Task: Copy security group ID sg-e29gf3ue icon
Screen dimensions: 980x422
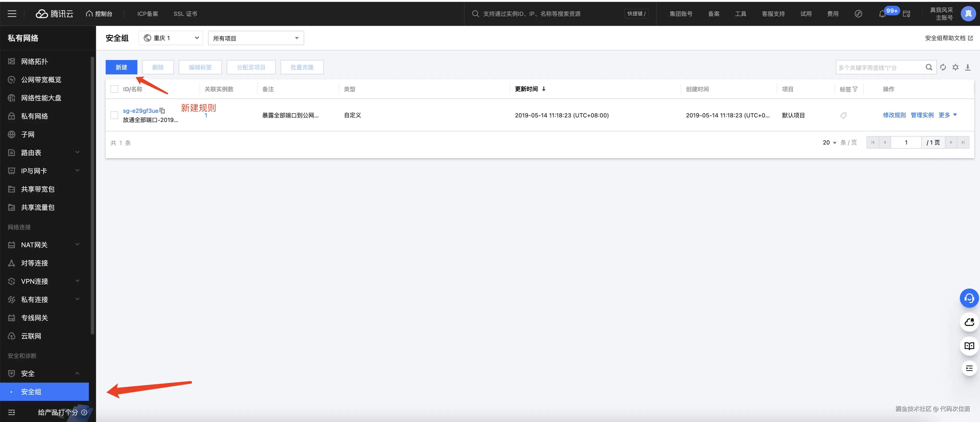Action: (162, 111)
